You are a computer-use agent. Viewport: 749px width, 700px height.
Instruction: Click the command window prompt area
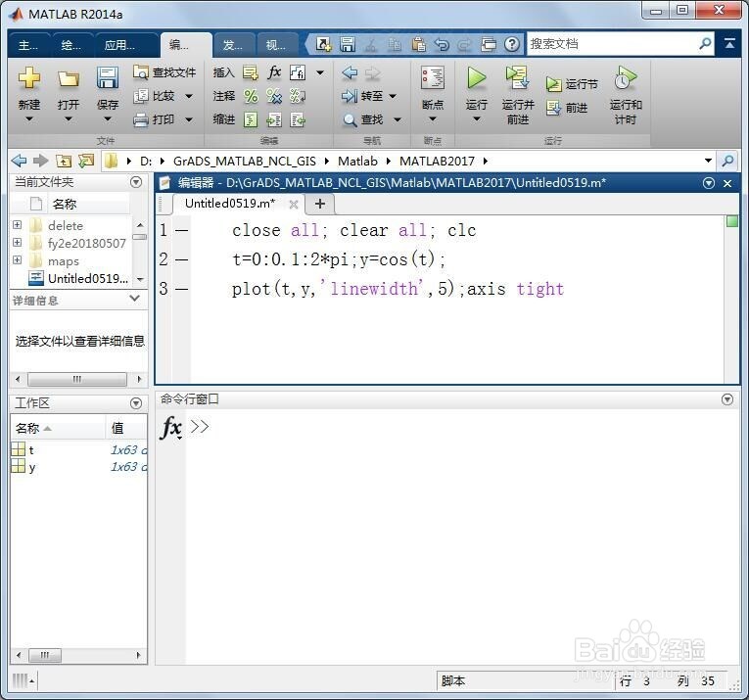[461, 537]
